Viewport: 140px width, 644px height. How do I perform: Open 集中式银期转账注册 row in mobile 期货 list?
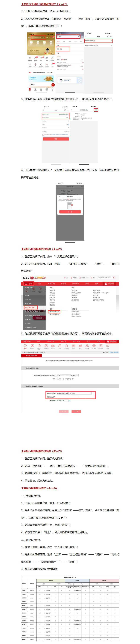(x=99, y=41)
